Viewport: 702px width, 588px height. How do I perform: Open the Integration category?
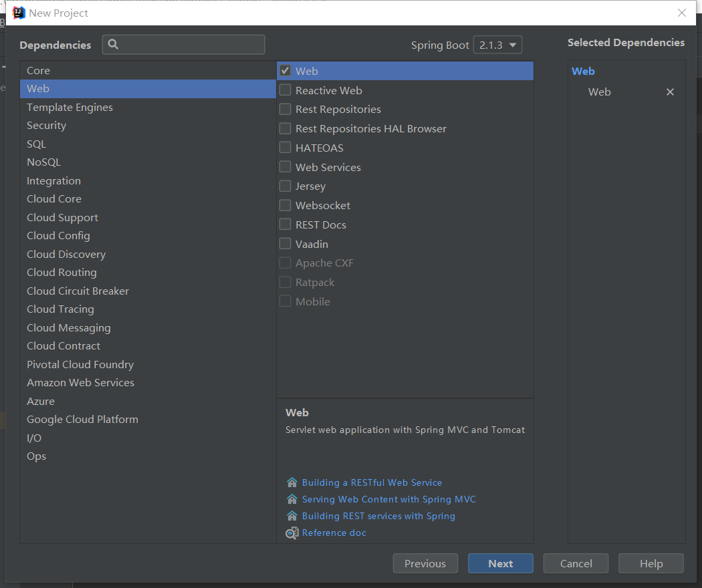tap(148, 181)
